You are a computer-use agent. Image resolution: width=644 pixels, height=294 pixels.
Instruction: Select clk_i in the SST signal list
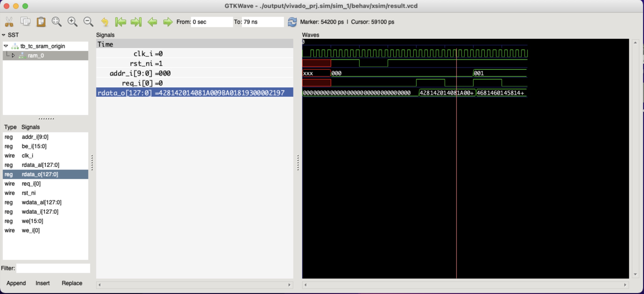(x=45, y=155)
